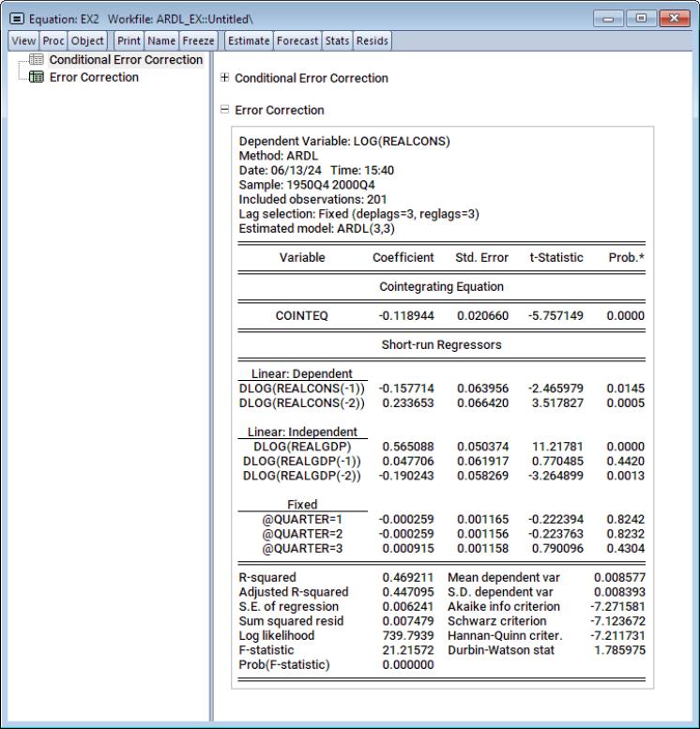Open the Proc menu

click(46, 40)
